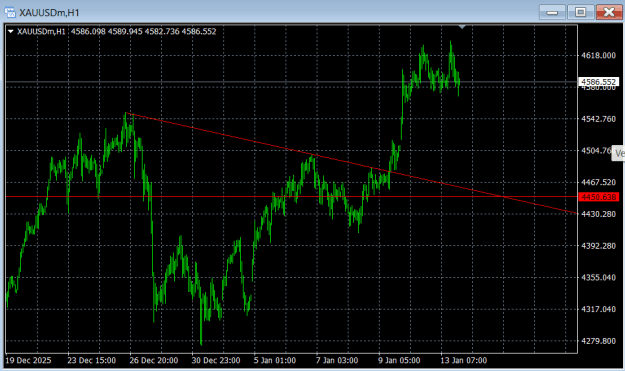Click the chart shift triangle marker
625x371 pixels.
coord(462,27)
